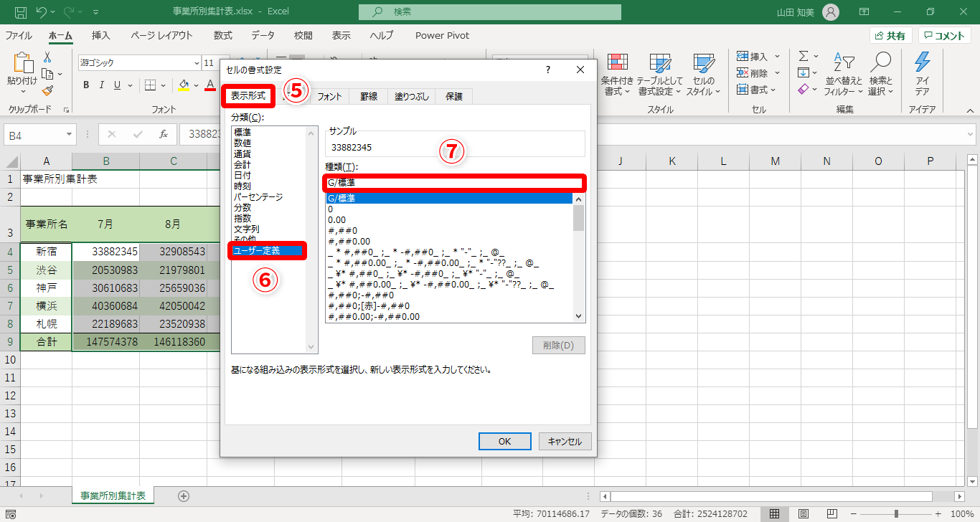Open the font name dropdown (游ゴシック)
This screenshot has height=522, width=980.
[x=197, y=63]
